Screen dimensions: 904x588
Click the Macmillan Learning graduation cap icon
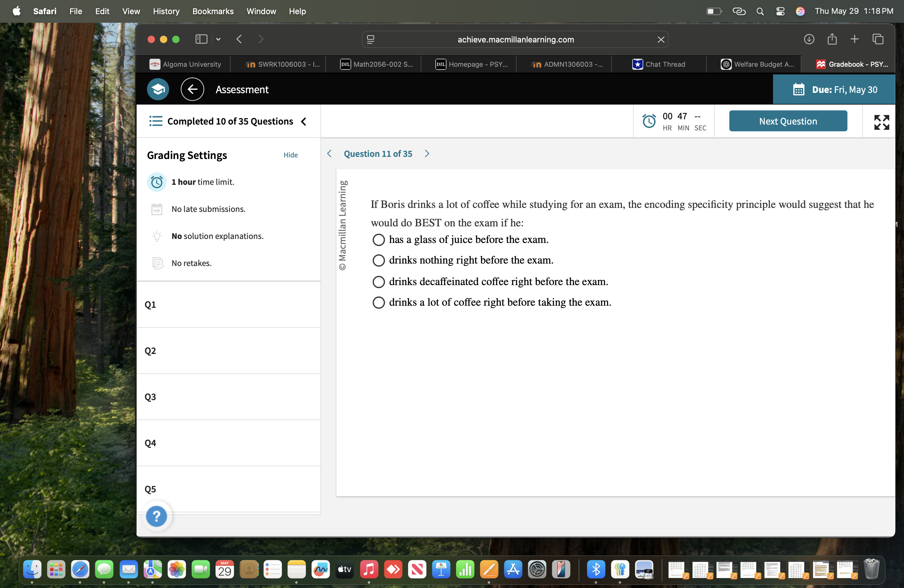(x=158, y=89)
